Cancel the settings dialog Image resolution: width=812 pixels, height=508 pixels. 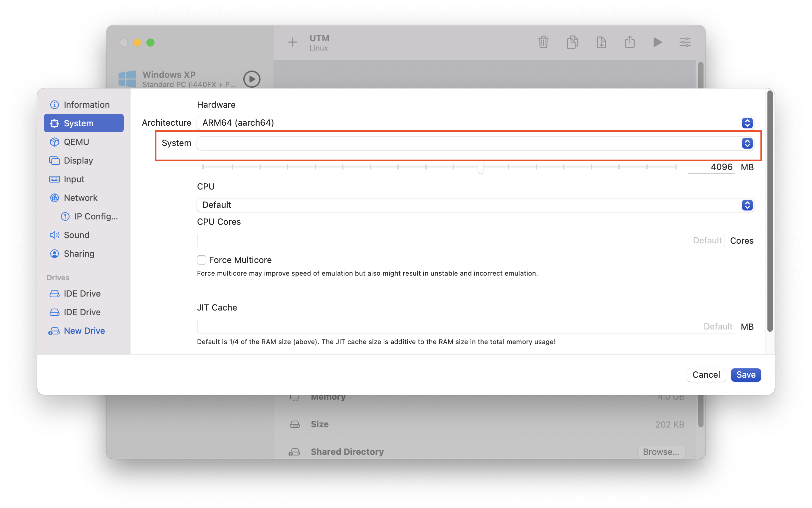click(x=706, y=375)
